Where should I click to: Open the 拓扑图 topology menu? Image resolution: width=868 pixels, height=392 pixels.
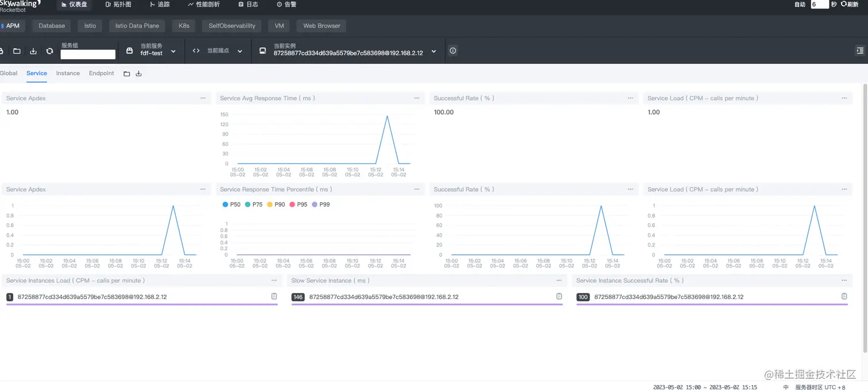[118, 4]
